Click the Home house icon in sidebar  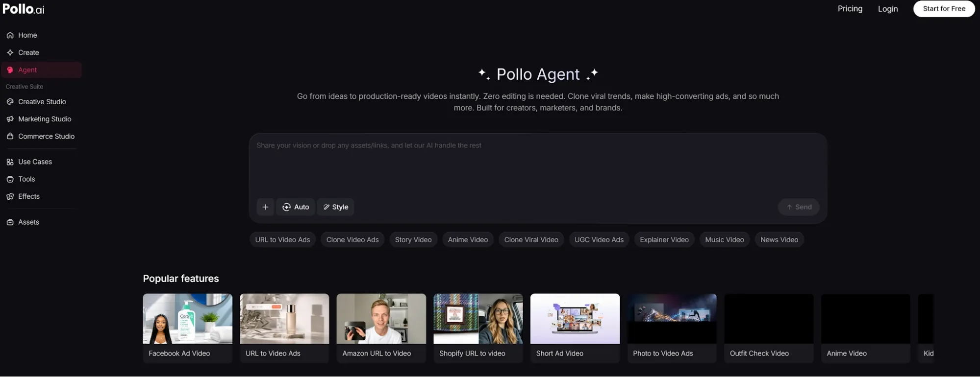10,35
